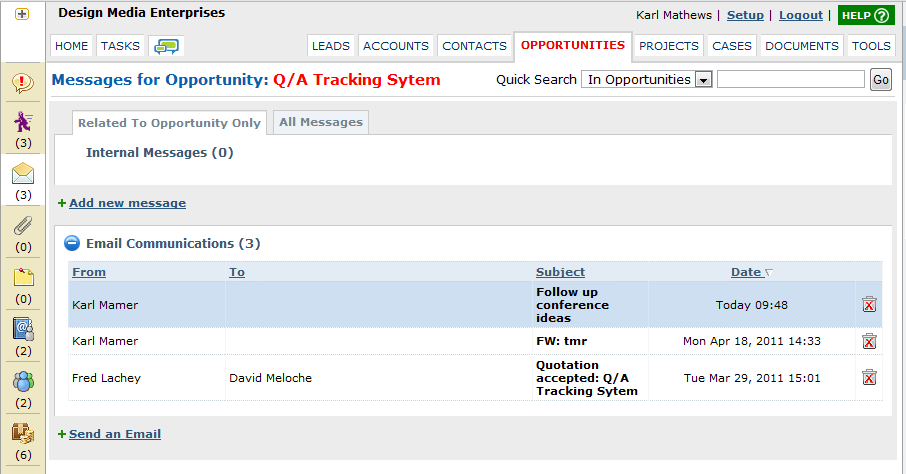
Task: Open the chat bubbles icon beside TASKS
Action: pyautogui.click(x=166, y=46)
